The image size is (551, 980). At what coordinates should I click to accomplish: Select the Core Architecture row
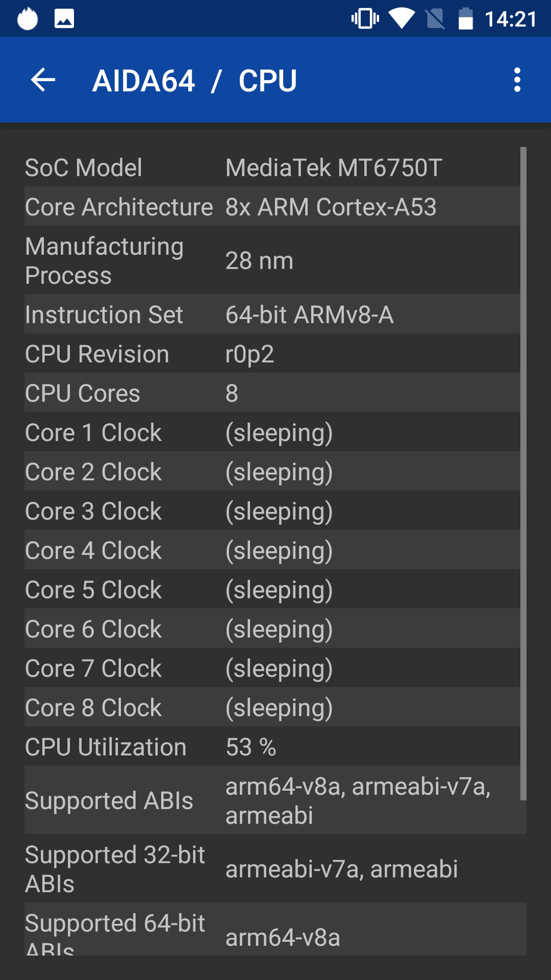[272, 207]
